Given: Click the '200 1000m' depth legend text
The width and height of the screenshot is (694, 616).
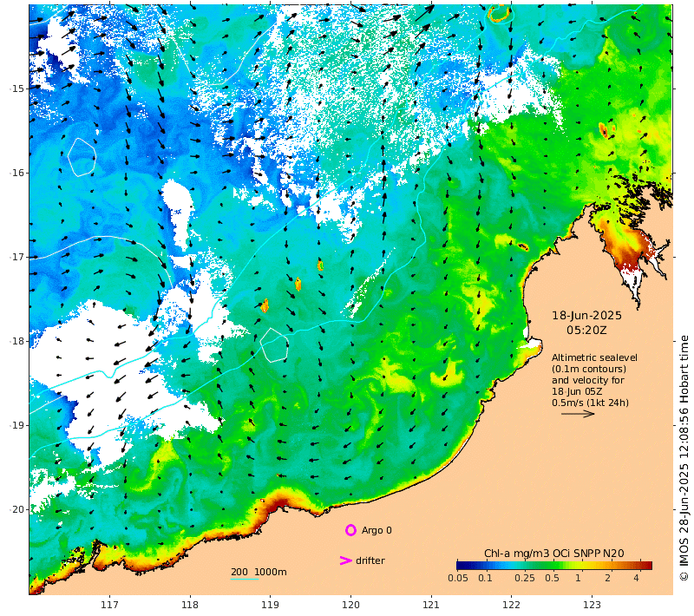Looking at the screenshot, I should click(259, 572).
